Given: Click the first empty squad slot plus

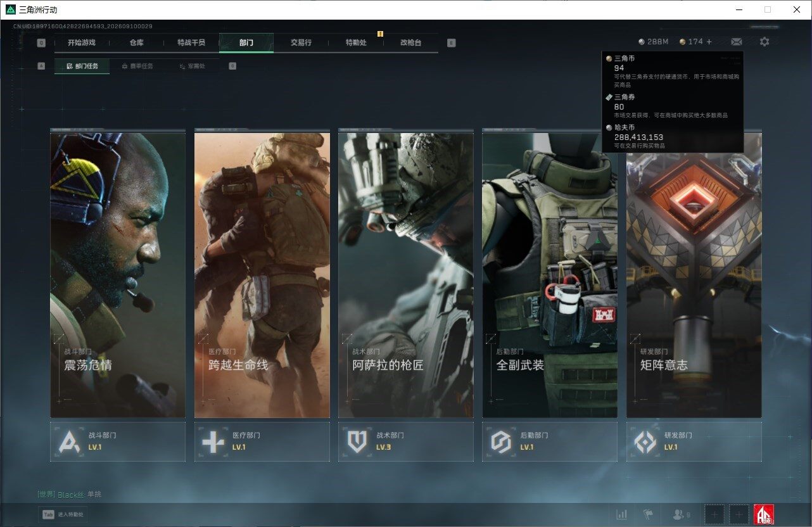Looking at the screenshot, I should (714, 515).
